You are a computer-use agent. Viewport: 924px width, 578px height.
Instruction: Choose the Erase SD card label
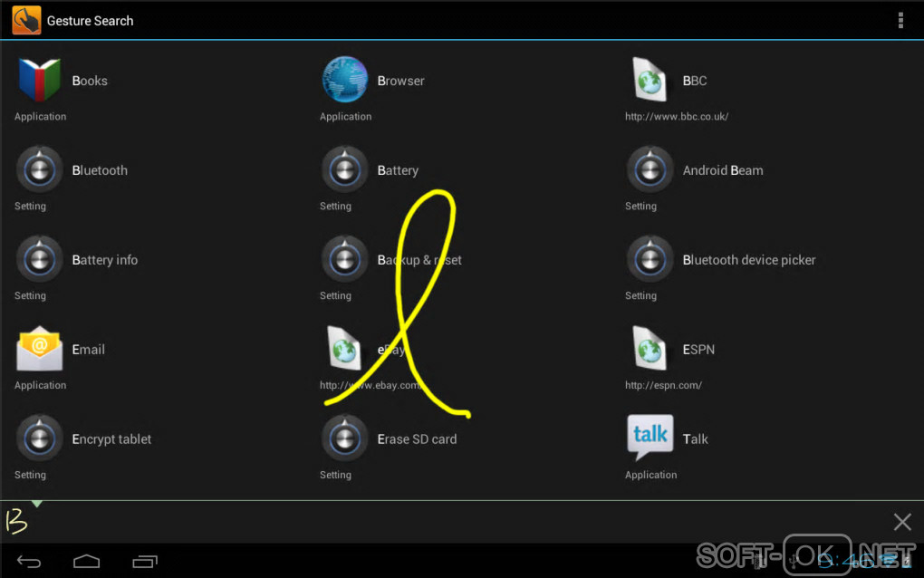pos(417,439)
